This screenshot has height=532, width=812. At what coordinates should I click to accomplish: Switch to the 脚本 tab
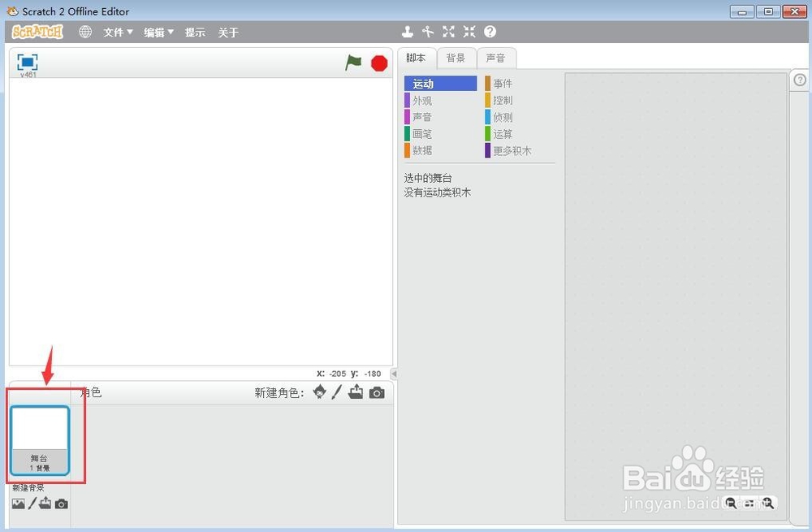coord(417,58)
